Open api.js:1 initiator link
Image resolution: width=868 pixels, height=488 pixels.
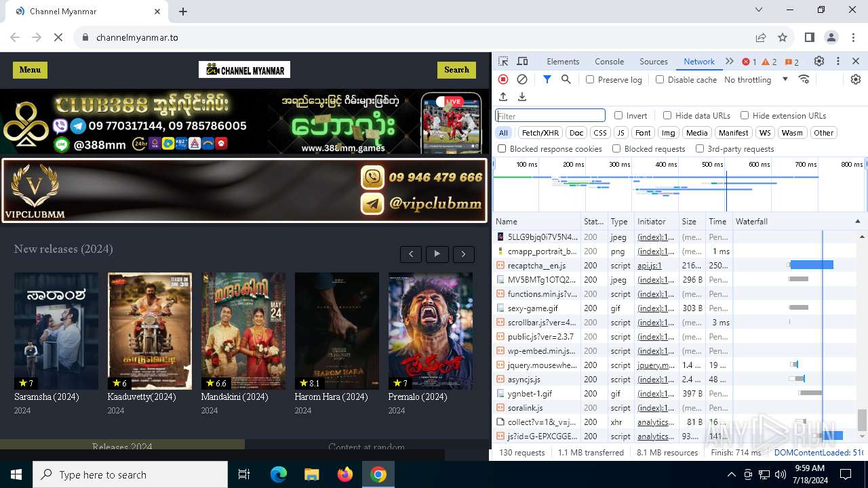(x=650, y=266)
